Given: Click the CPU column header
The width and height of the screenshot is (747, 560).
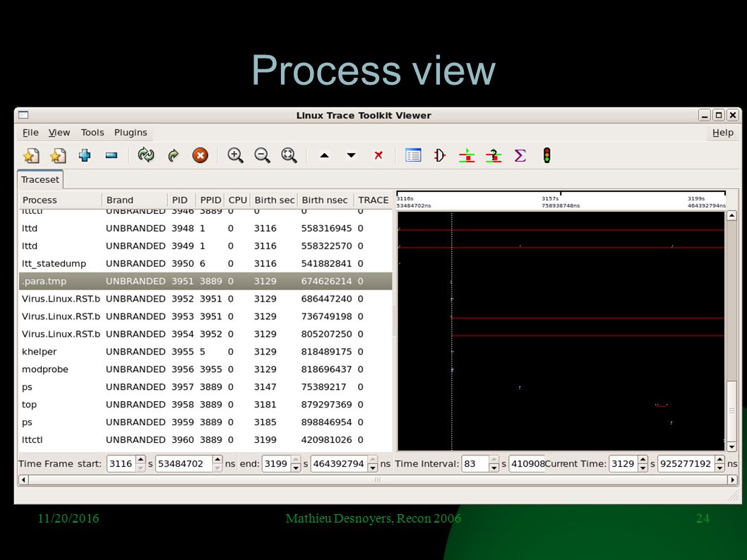Looking at the screenshot, I should pyautogui.click(x=237, y=200).
